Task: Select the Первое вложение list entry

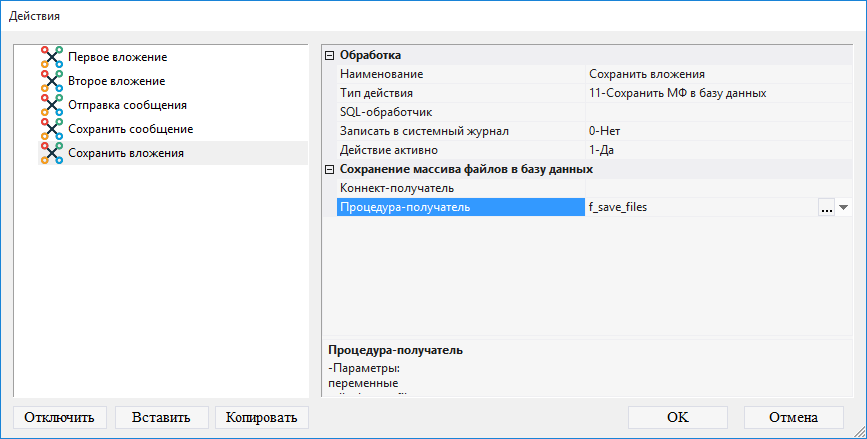Action: [x=117, y=58]
